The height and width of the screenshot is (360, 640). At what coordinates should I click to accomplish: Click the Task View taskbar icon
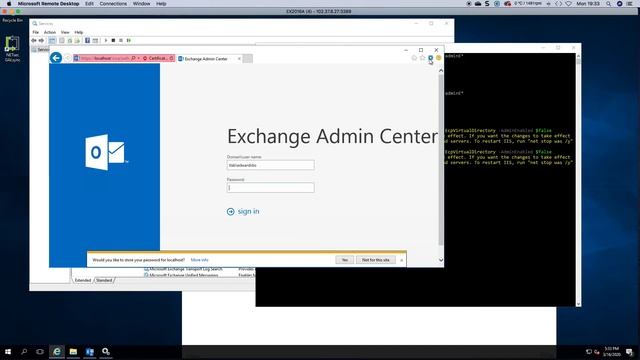(x=40, y=351)
